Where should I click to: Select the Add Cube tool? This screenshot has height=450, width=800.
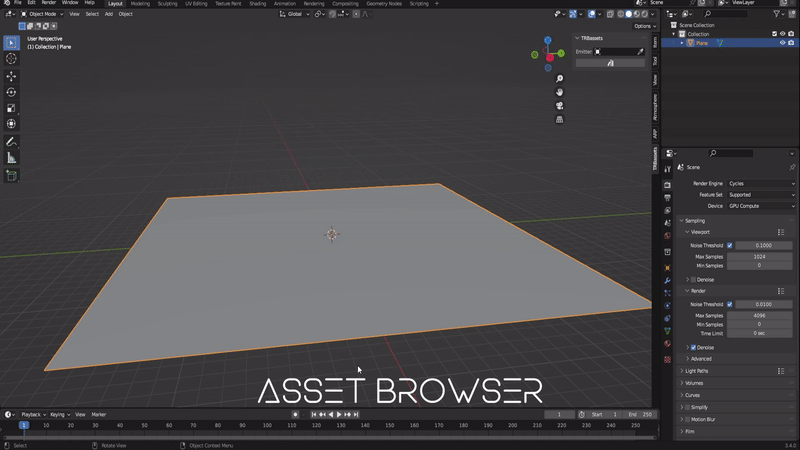[11, 176]
